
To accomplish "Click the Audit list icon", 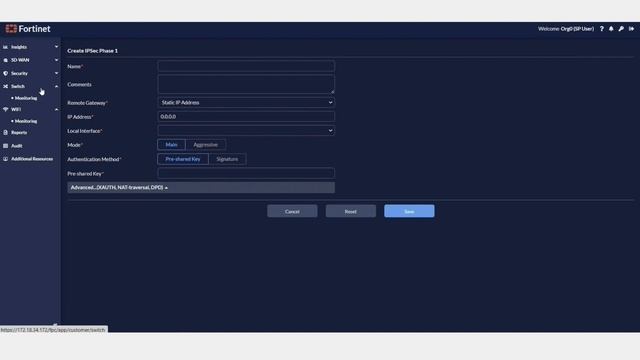I will point(5,146).
